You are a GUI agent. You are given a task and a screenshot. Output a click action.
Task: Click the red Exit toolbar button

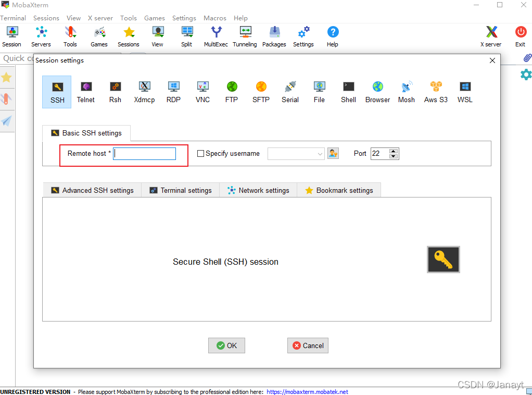tap(521, 36)
